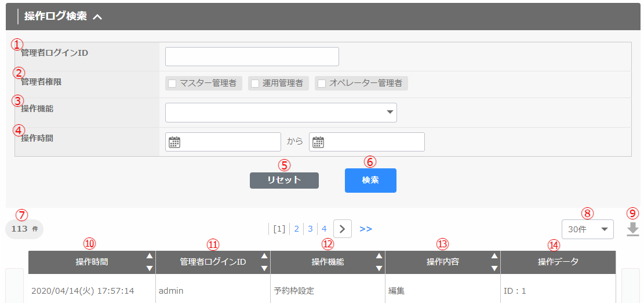Jump to page 2 of results

click(x=297, y=229)
